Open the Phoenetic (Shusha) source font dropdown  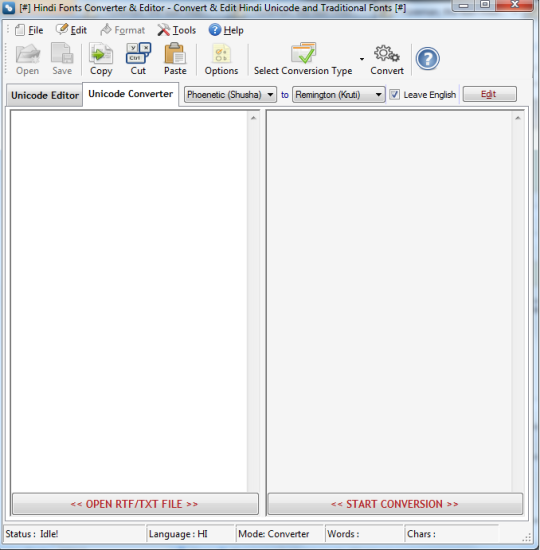click(230, 95)
